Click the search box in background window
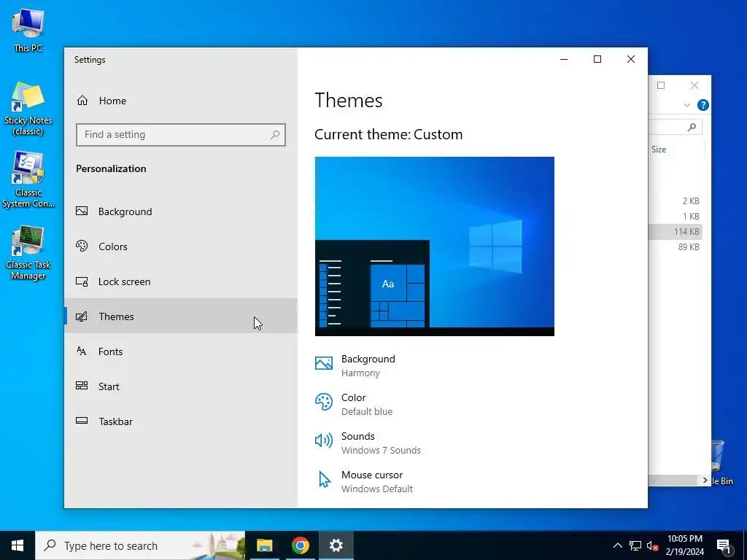 tap(675, 127)
